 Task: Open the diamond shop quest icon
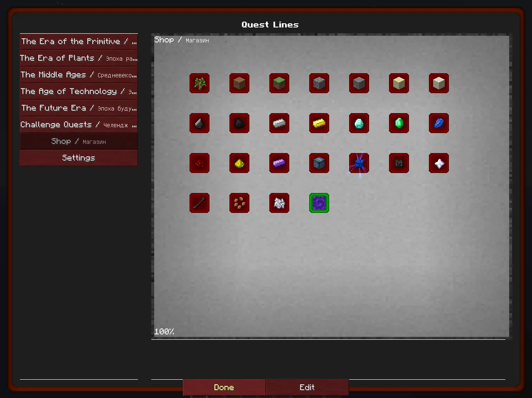359,123
